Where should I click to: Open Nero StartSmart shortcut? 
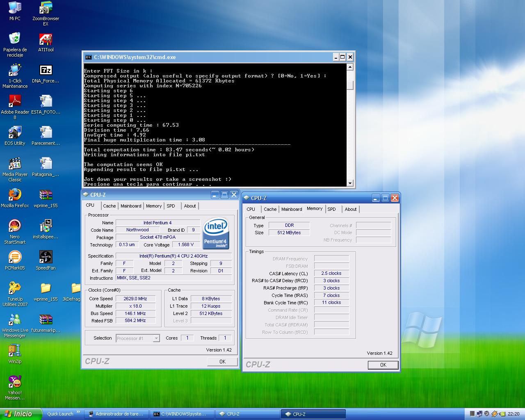click(15, 232)
